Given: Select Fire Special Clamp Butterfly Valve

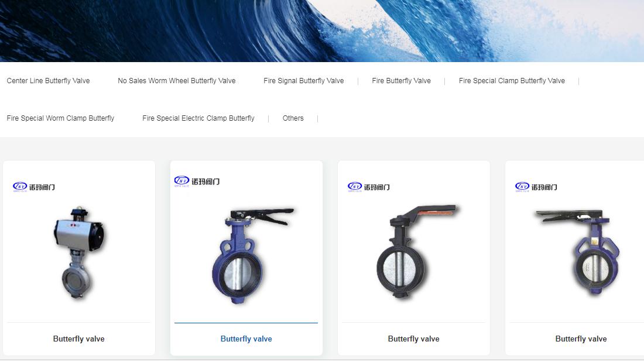Looking at the screenshot, I should coord(512,81).
